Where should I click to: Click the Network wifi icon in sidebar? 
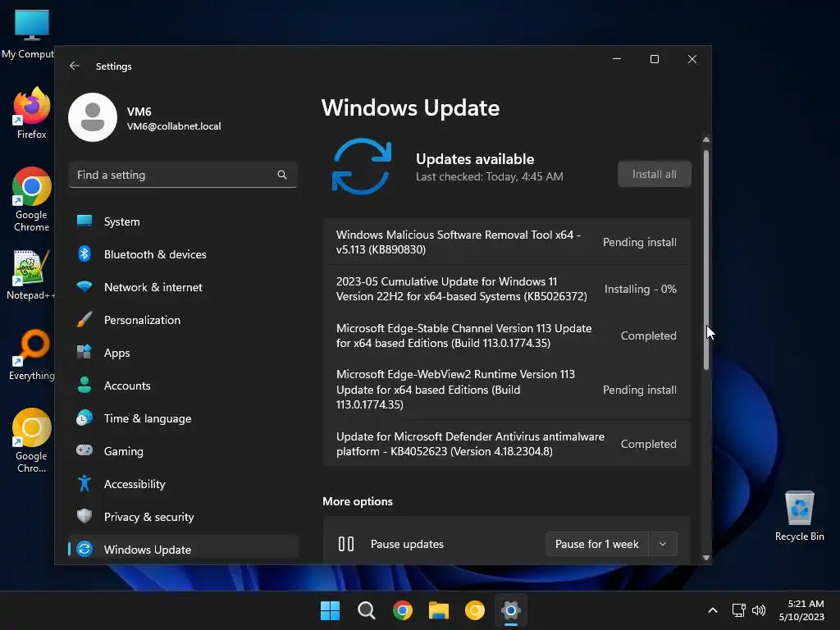[x=84, y=286]
